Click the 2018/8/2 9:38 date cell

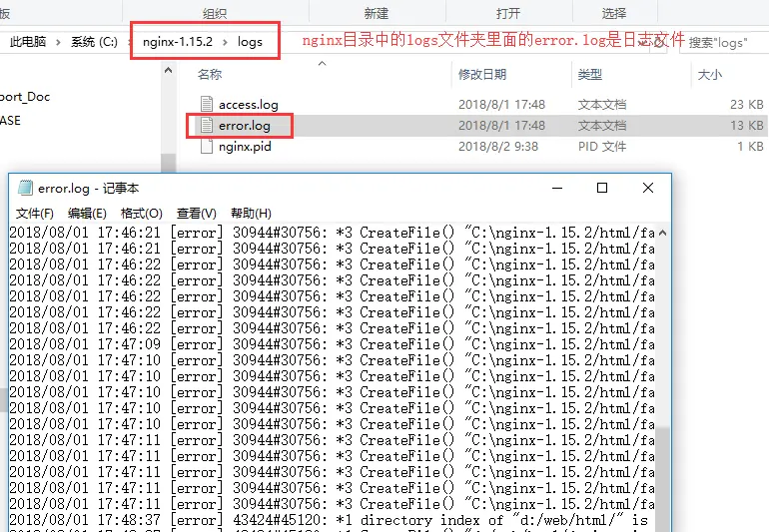(497, 147)
